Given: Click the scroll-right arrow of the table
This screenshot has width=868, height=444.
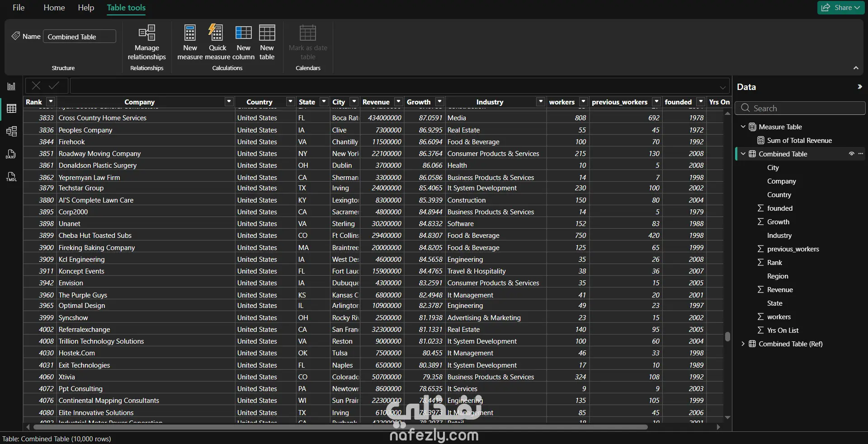Looking at the screenshot, I should (718, 427).
